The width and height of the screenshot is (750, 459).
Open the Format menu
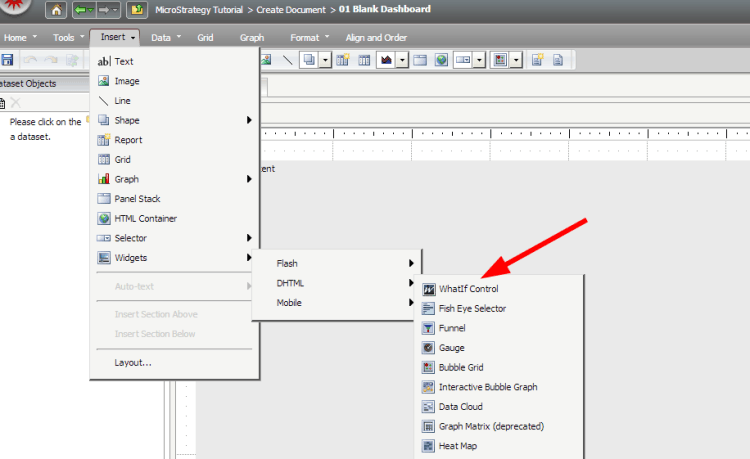(309, 37)
